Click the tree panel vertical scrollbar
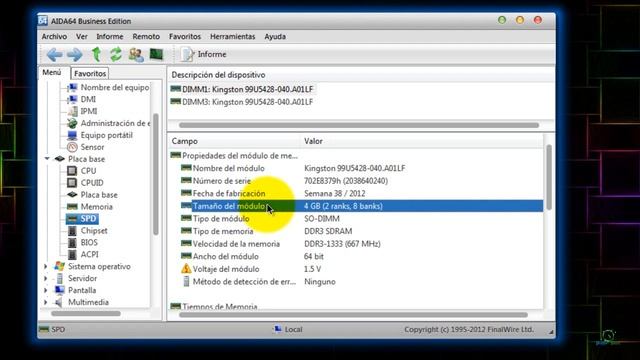 tap(156, 174)
